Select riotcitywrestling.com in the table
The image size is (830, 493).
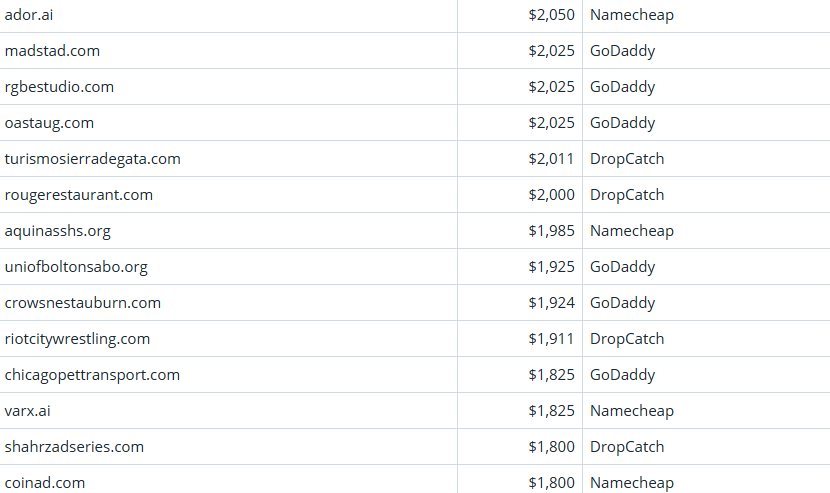point(77,339)
